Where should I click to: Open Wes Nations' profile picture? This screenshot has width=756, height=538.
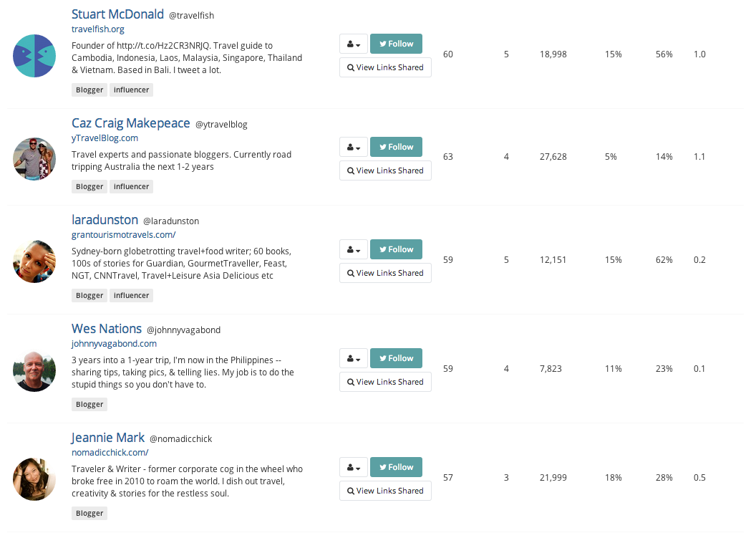[x=34, y=370]
